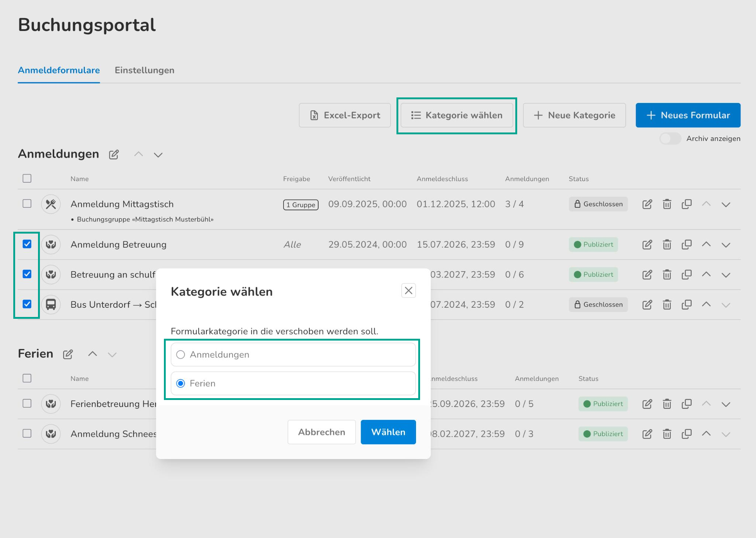
Task: Toggle the Archiv anzeigen switch
Action: click(670, 139)
